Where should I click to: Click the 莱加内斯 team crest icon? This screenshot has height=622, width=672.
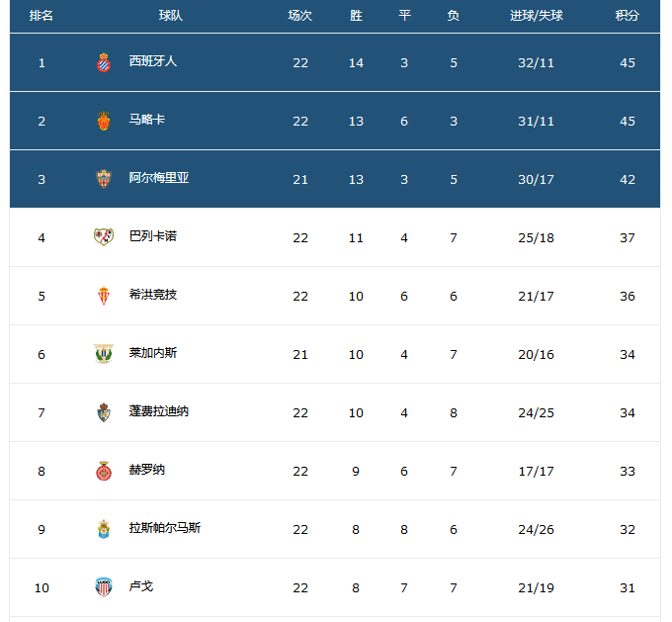(x=104, y=354)
